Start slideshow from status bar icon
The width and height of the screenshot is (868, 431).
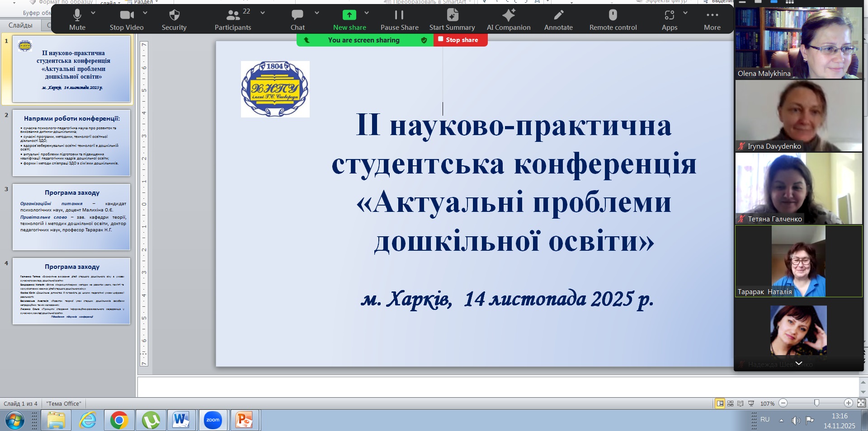point(751,403)
